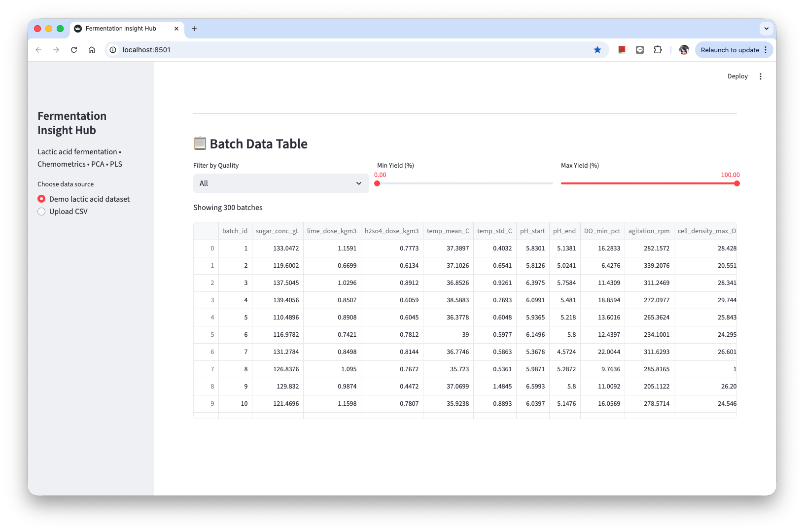804x532 pixels.
Task: Click the temp mean cell 38.5883
Action: click(448, 300)
